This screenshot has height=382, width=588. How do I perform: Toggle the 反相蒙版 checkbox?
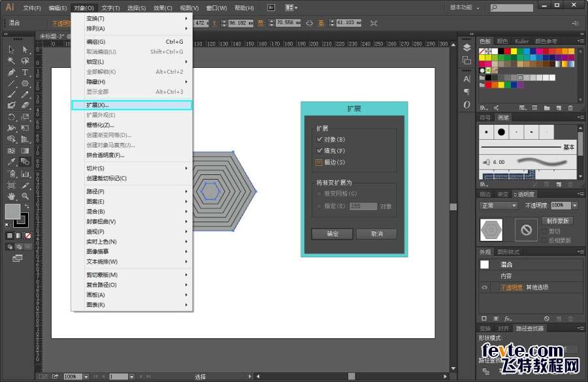[544, 240]
